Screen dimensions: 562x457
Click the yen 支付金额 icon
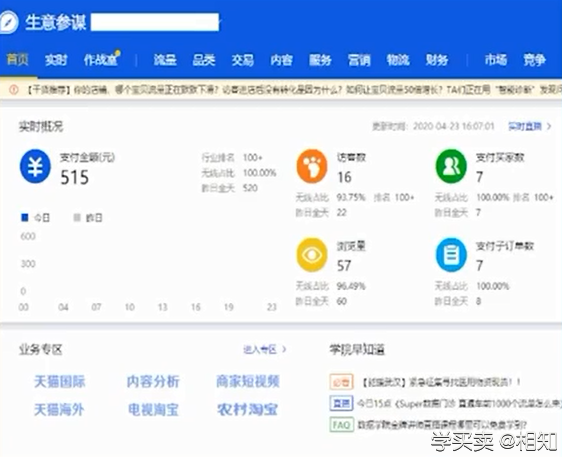click(35, 166)
